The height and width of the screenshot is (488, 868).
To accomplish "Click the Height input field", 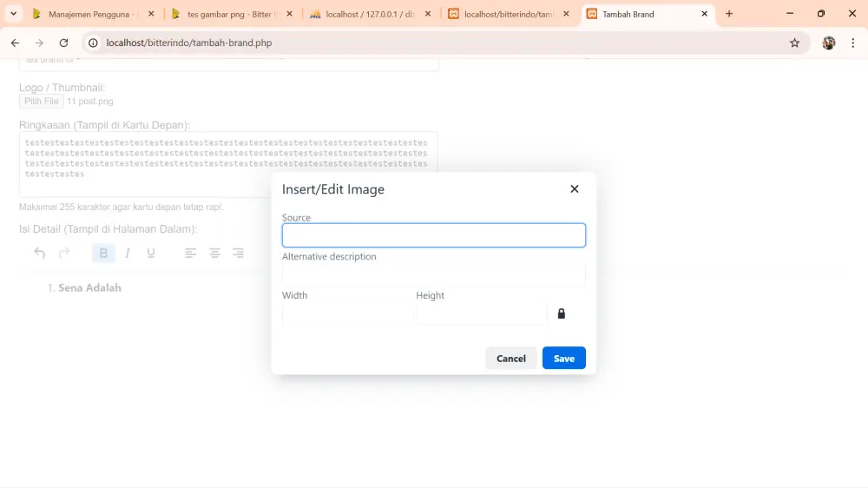I will (x=481, y=313).
